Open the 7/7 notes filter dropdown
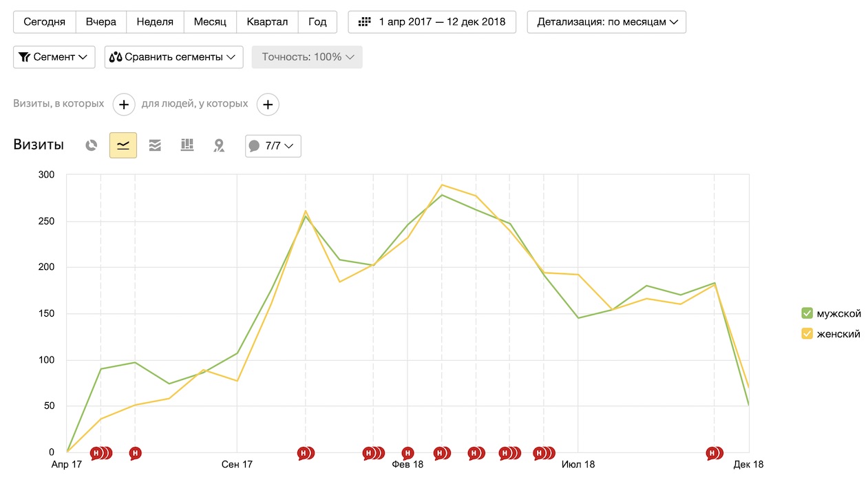Image resolution: width=868 pixels, height=493 pixels. 273,146
